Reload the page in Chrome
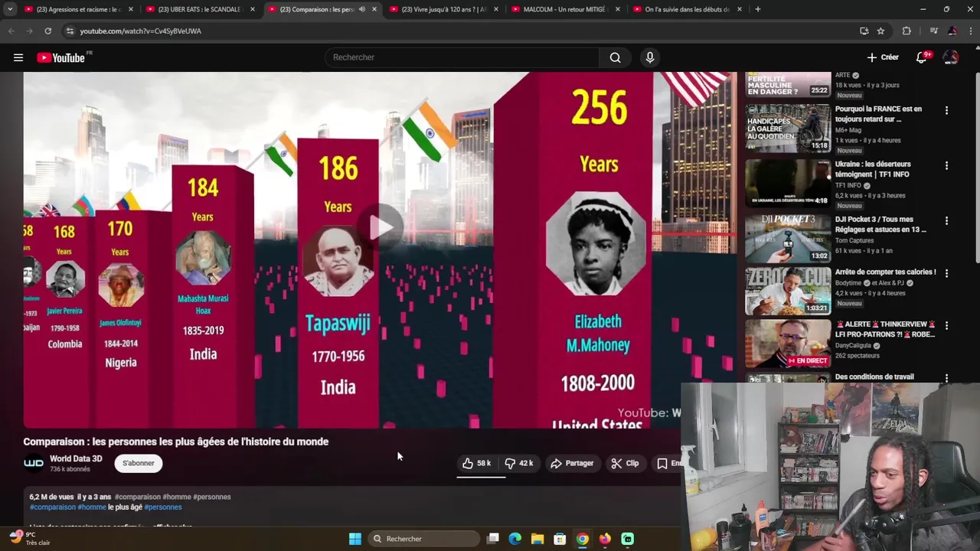Image resolution: width=980 pixels, height=551 pixels. pyautogui.click(x=47, y=31)
